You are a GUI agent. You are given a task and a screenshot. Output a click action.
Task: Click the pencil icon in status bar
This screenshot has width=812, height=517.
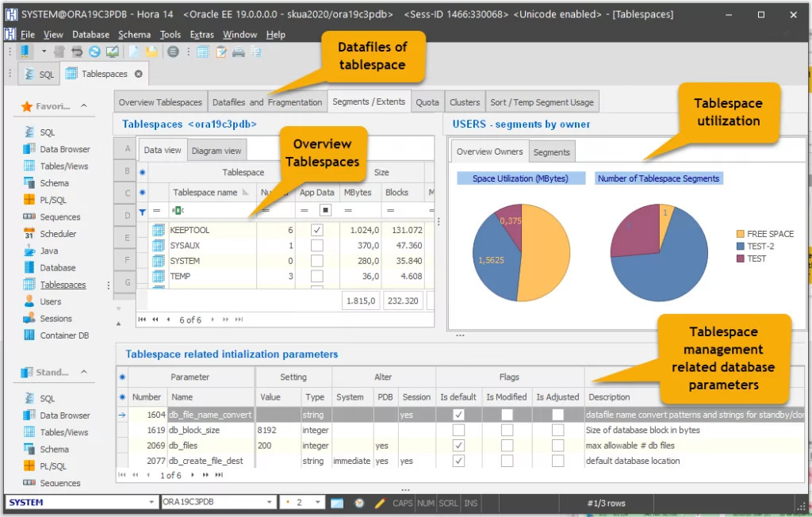380,503
